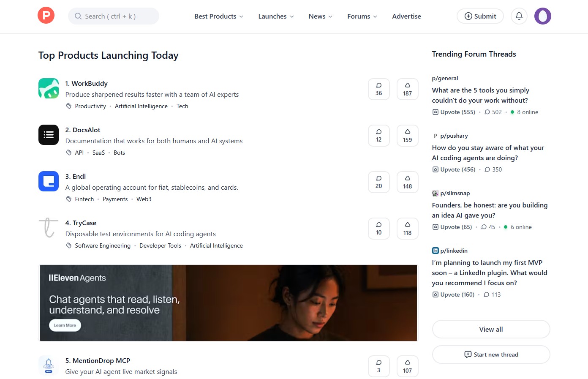Click the search magnifier icon
Screen dimensions: 588x379
click(78, 16)
